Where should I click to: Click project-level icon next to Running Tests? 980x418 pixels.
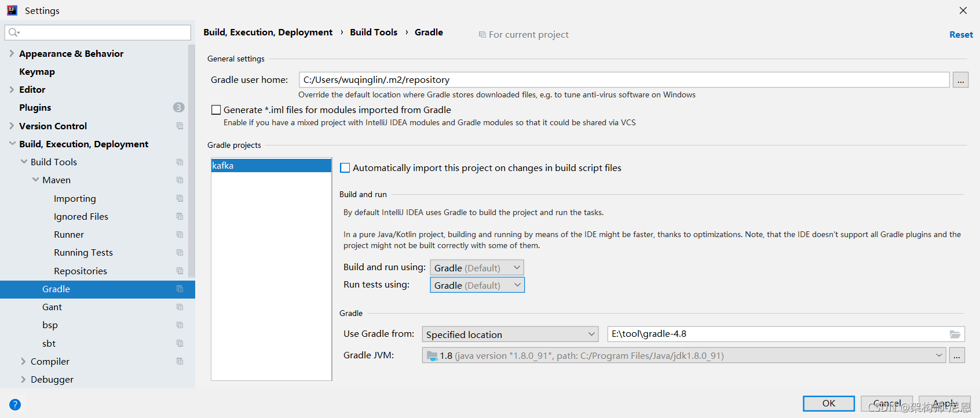(180, 253)
